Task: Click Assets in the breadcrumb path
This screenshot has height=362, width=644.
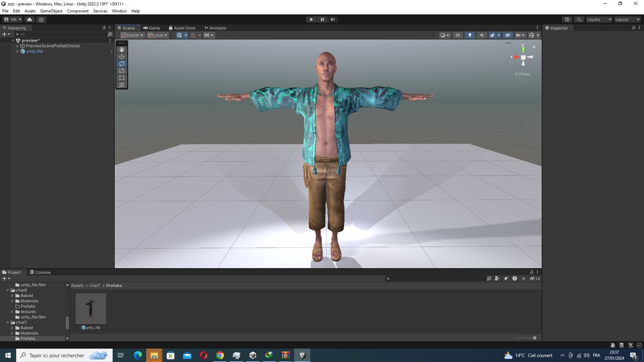Action: tap(77, 286)
